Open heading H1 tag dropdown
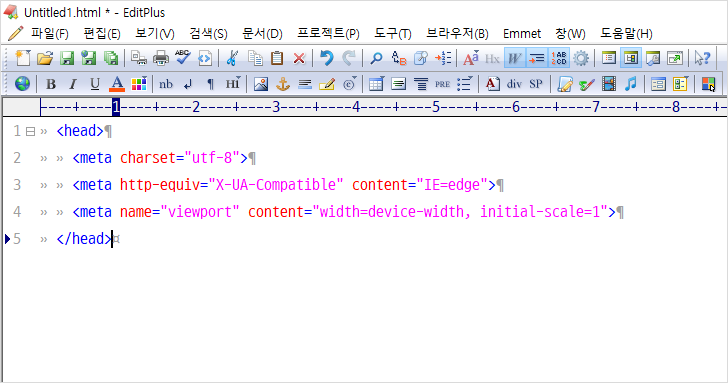This screenshot has width=728, height=383. click(233, 84)
